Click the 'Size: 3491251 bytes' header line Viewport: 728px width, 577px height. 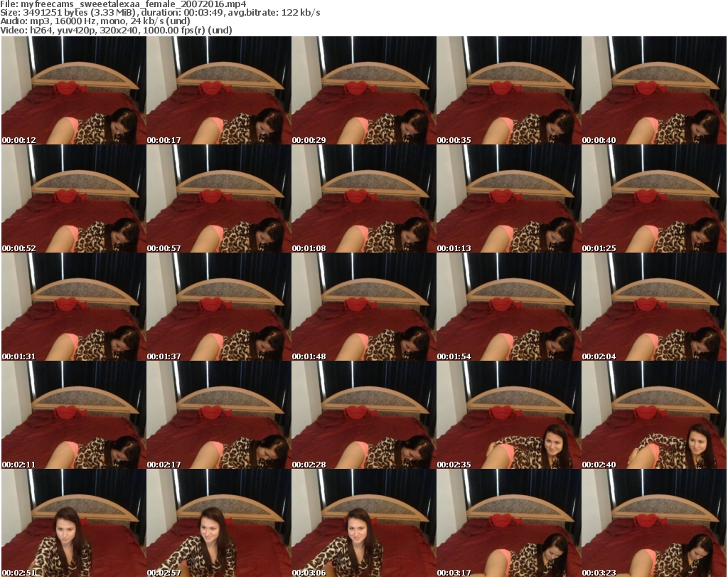(160, 13)
